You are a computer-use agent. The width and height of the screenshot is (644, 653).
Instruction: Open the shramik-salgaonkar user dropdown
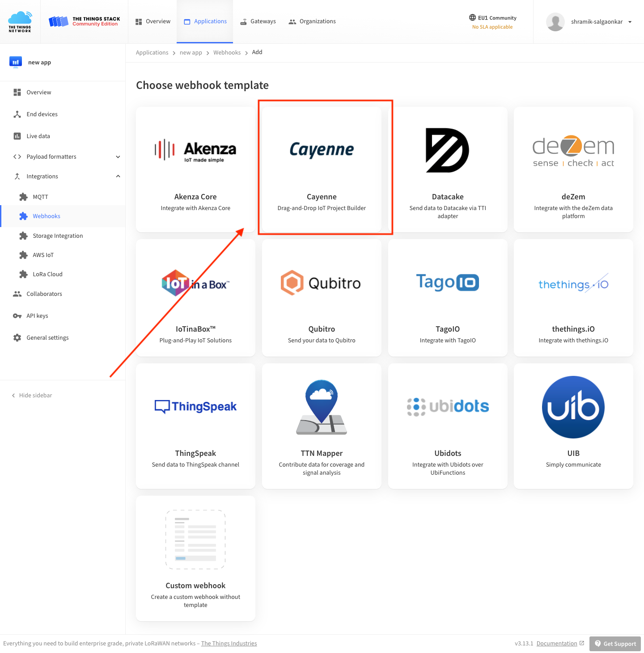601,21
